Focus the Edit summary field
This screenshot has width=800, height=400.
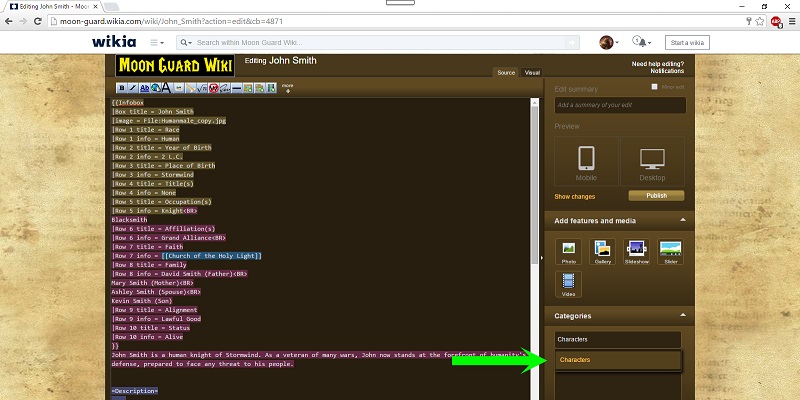(x=620, y=105)
